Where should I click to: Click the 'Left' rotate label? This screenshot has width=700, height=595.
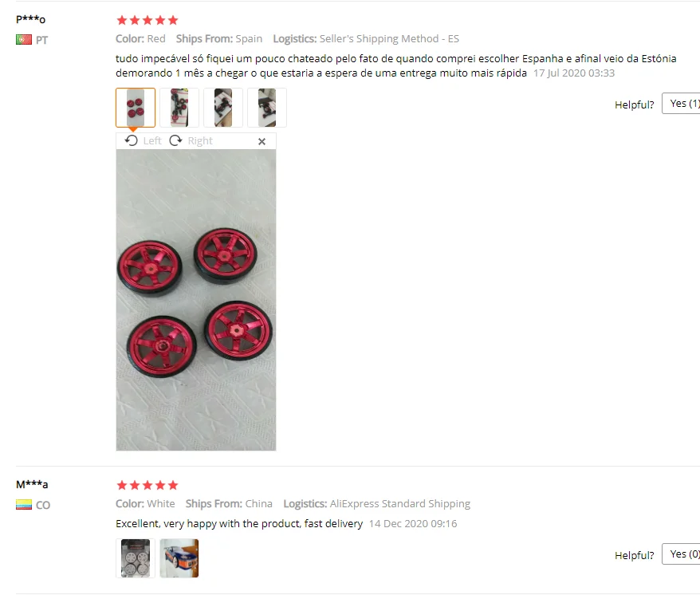(152, 141)
